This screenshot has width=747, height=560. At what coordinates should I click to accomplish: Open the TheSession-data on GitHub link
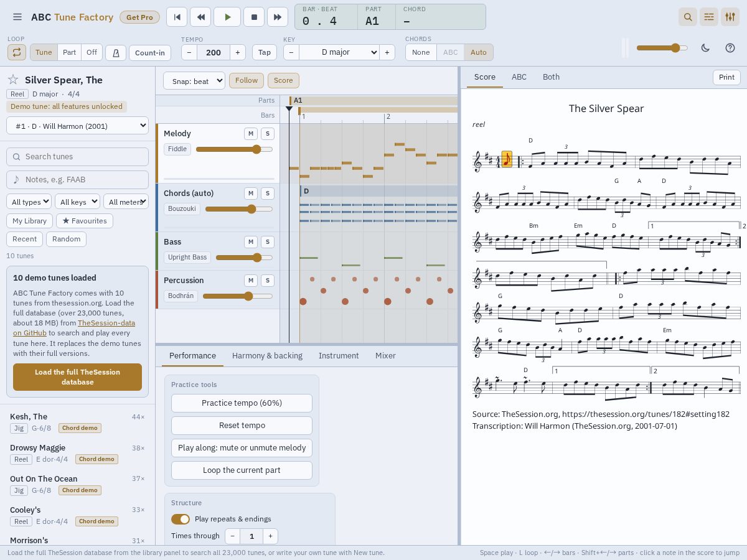click(74, 328)
